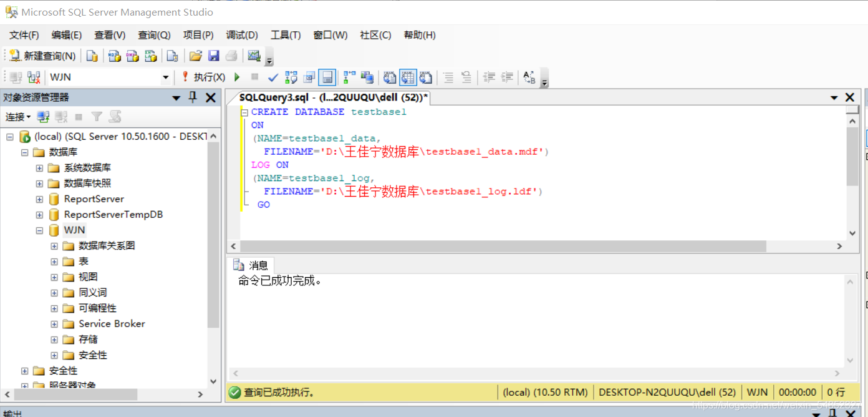Click the Object Explorer Refresh icon
This screenshot has width=868, height=417.
click(x=115, y=117)
